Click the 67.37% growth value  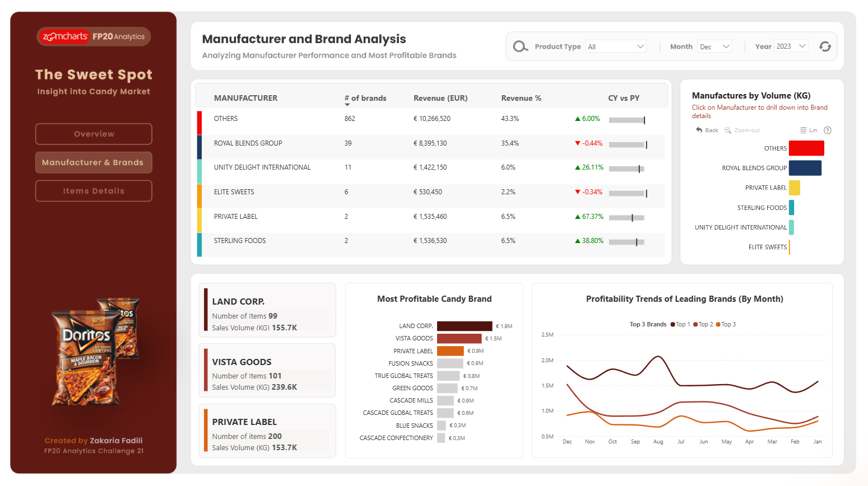(x=593, y=217)
